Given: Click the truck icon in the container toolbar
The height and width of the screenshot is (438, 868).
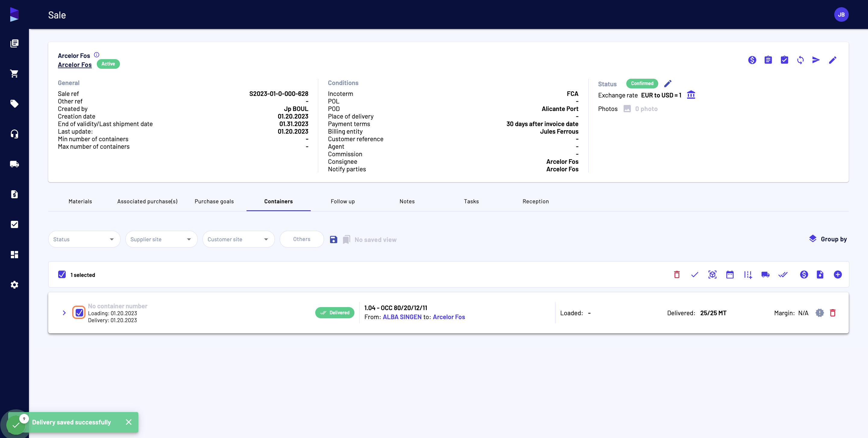Looking at the screenshot, I should pos(766,275).
